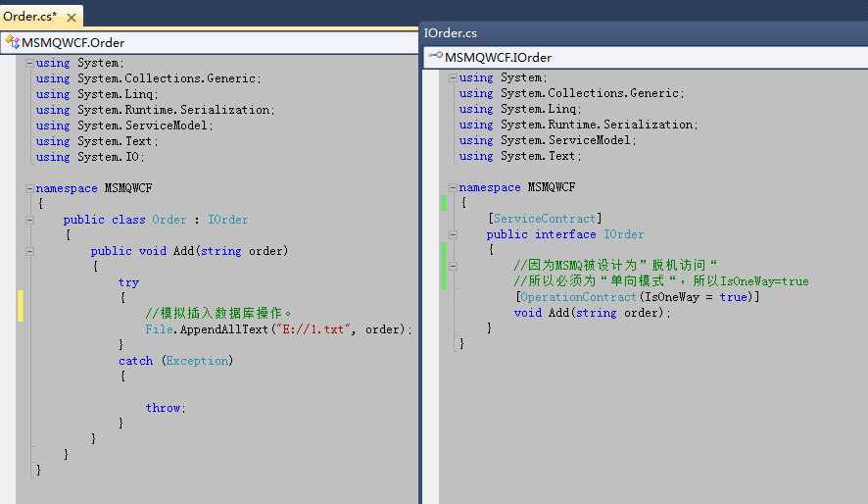
Task: Click 'public void Add(string order)' line
Action: point(189,251)
